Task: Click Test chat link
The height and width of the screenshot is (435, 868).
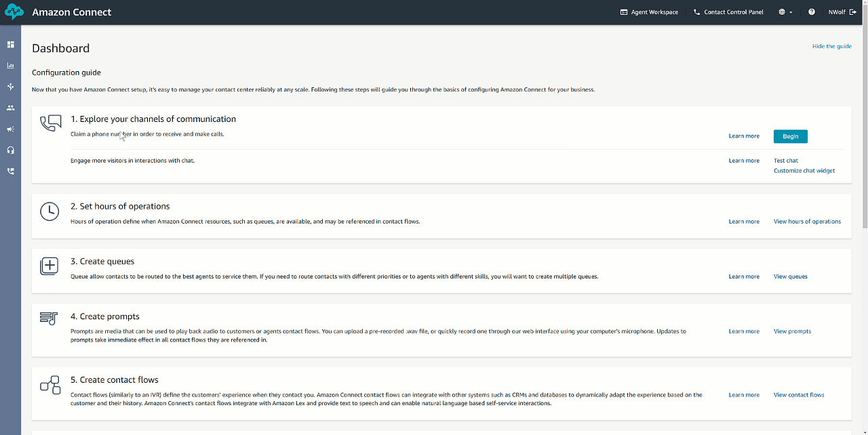Action: (x=786, y=161)
